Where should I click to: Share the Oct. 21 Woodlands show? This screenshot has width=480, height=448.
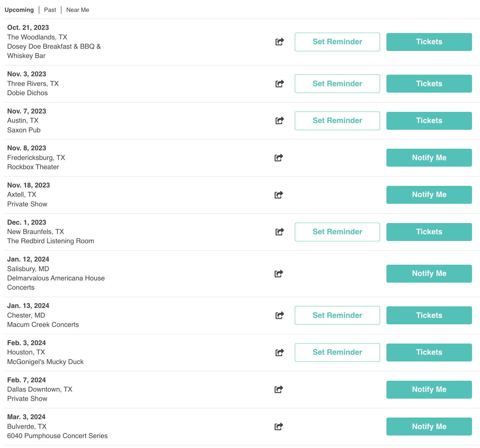[x=280, y=42]
